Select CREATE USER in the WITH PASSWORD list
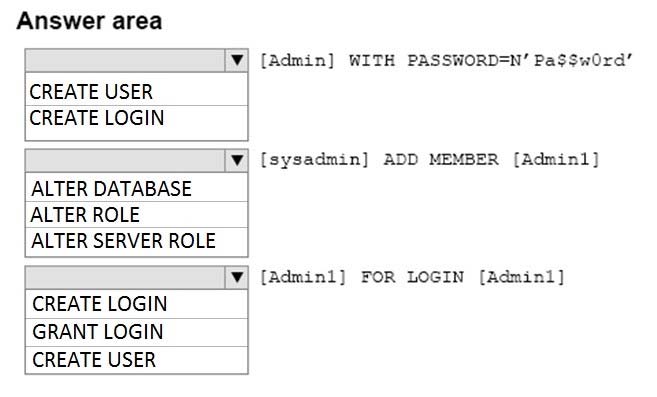The height and width of the screenshot is (397, 657). (x=137, y=92)
